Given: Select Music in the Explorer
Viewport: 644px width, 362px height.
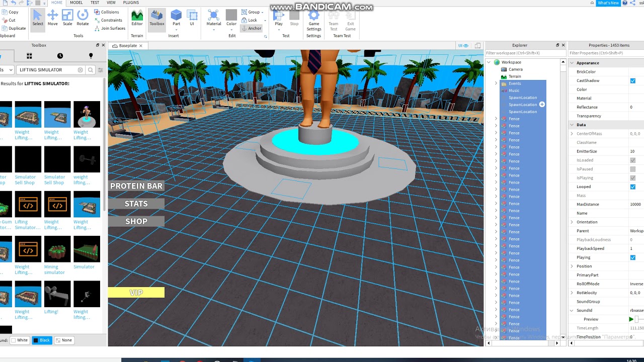Looking at the screenshot, I should point(514,90).
